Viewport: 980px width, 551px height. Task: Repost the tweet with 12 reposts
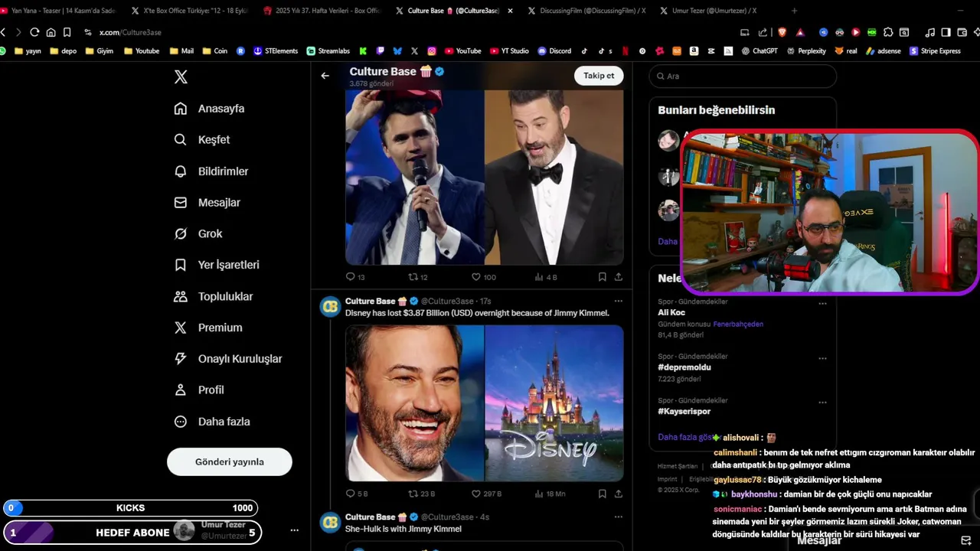pos(418,277)
